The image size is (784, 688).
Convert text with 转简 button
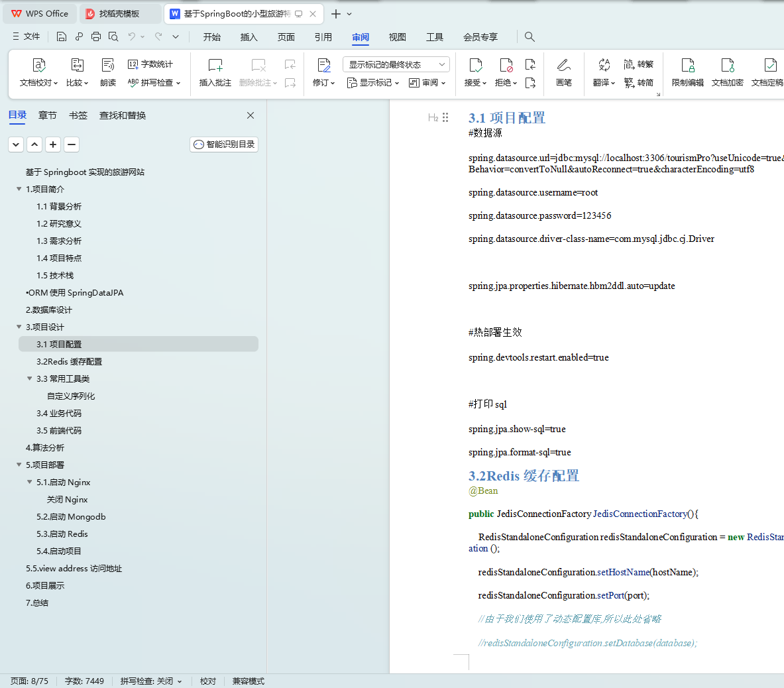click(638, 82)
